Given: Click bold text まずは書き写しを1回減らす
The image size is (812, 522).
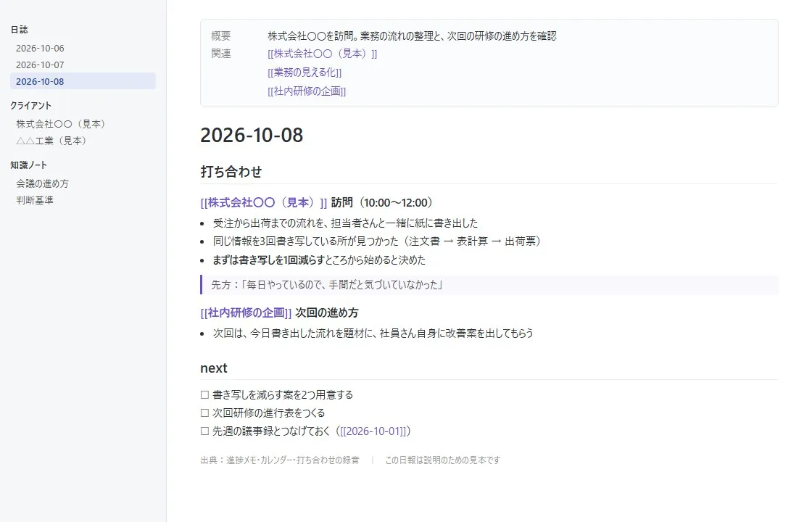Looking at the screenshot, I should coord(268,260).
